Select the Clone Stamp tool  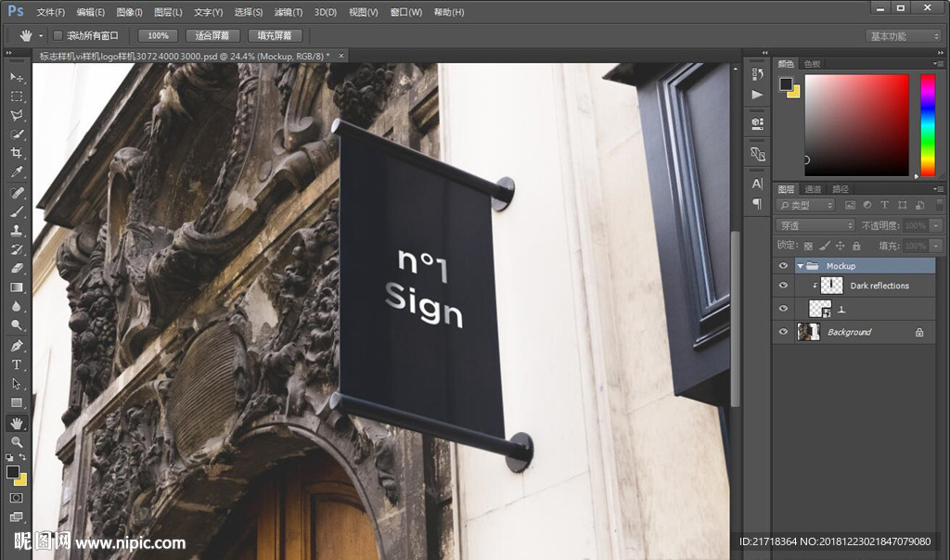(x=17, y=231)
